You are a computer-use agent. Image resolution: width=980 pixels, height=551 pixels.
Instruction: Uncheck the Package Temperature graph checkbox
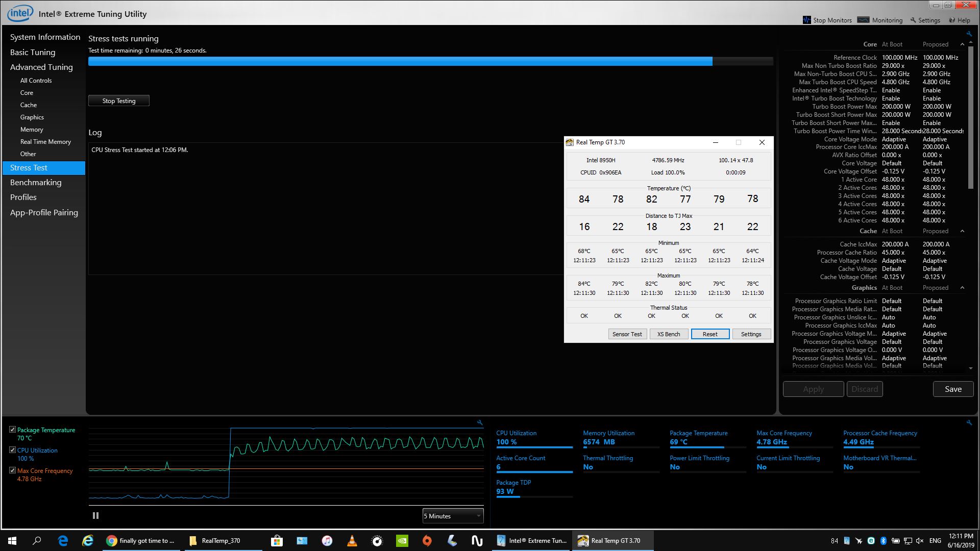tap(12, 430)
